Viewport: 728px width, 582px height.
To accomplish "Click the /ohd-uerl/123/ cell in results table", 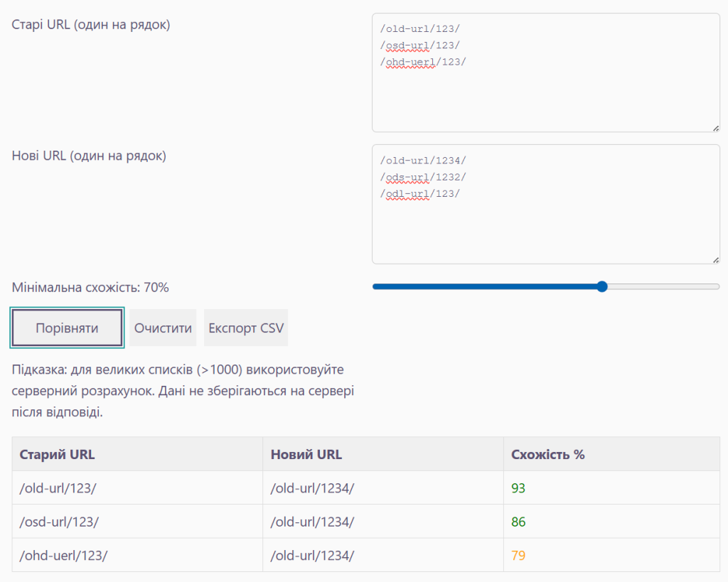I will 63,555.
